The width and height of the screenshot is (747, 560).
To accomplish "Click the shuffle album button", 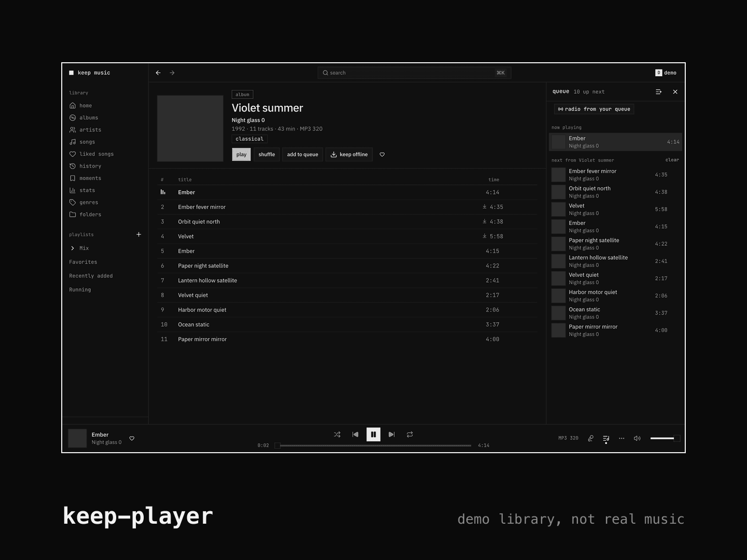I will [267, 155].
